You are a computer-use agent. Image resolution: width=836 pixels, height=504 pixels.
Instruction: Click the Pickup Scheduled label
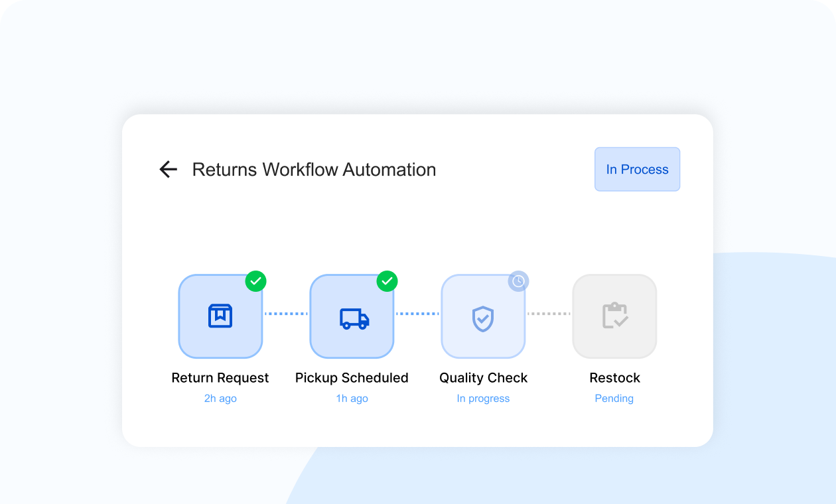coord(352,378)
